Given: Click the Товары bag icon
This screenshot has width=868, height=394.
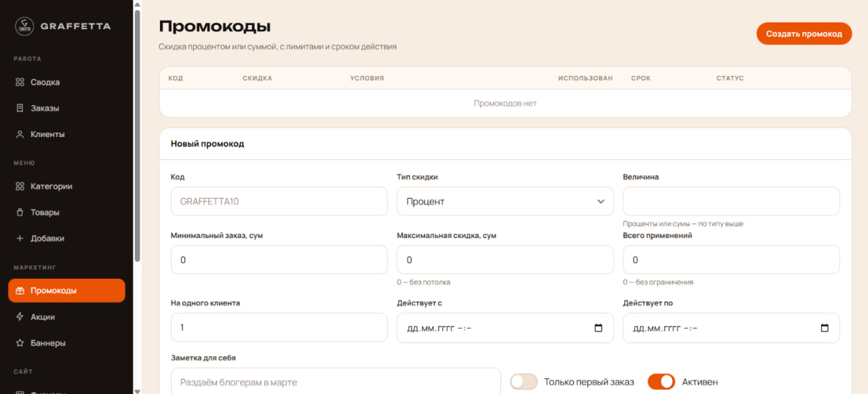Looking at the screenshot, I should point(20,212).
